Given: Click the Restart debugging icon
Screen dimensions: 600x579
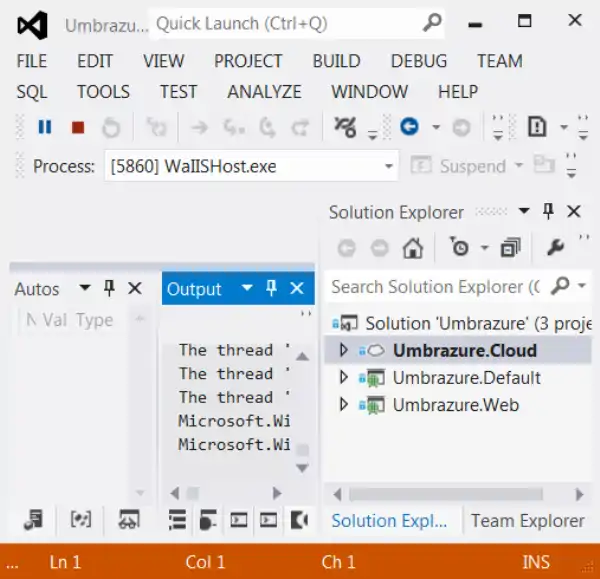Looking at the screenshot, I should point(111,127).
